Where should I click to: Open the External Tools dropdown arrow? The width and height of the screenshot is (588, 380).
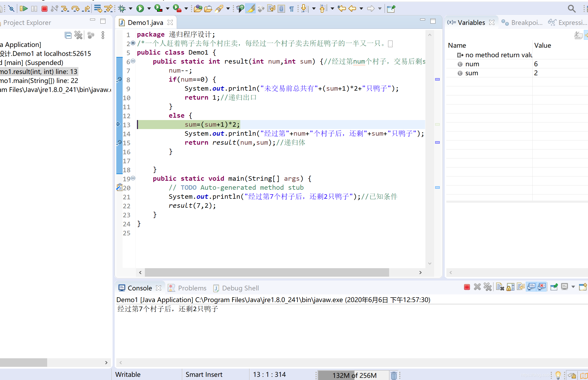pos(186,9)
